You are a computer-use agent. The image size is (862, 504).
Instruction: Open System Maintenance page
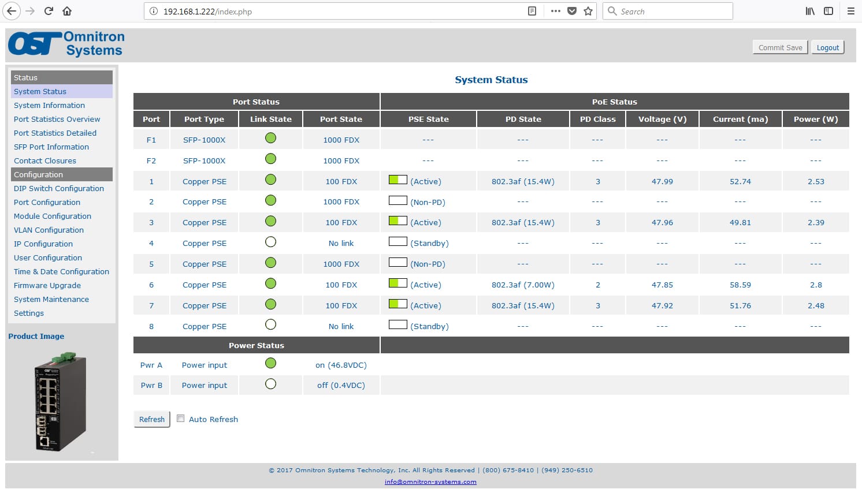(51, 299)
